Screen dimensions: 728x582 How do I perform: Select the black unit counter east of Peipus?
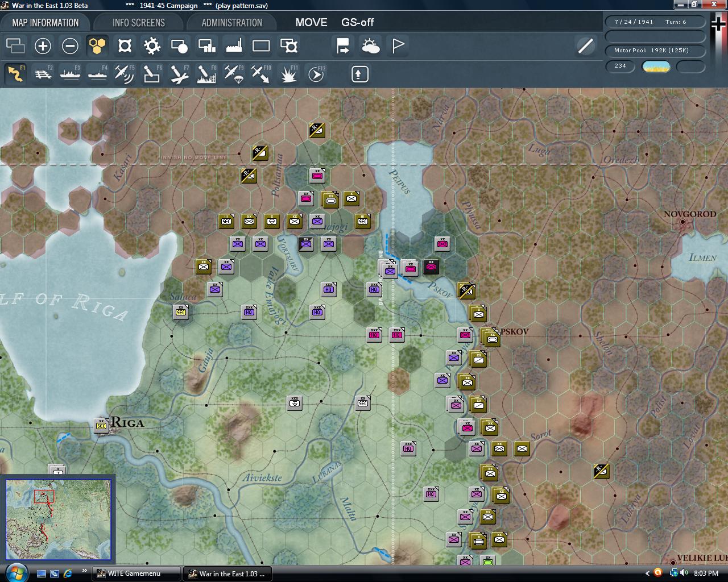click(x=431, y=267)
